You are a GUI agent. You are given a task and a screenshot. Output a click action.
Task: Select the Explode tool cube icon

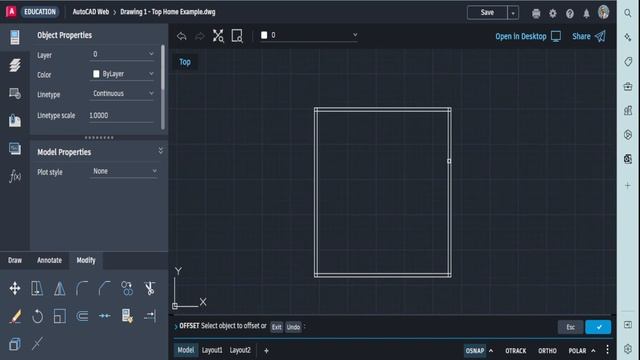[15, 344]
